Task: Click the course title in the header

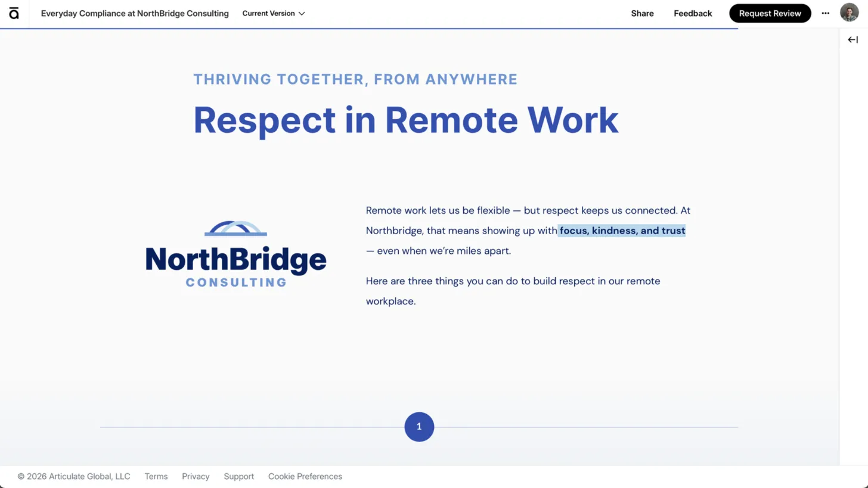Action: click(135, 14)
